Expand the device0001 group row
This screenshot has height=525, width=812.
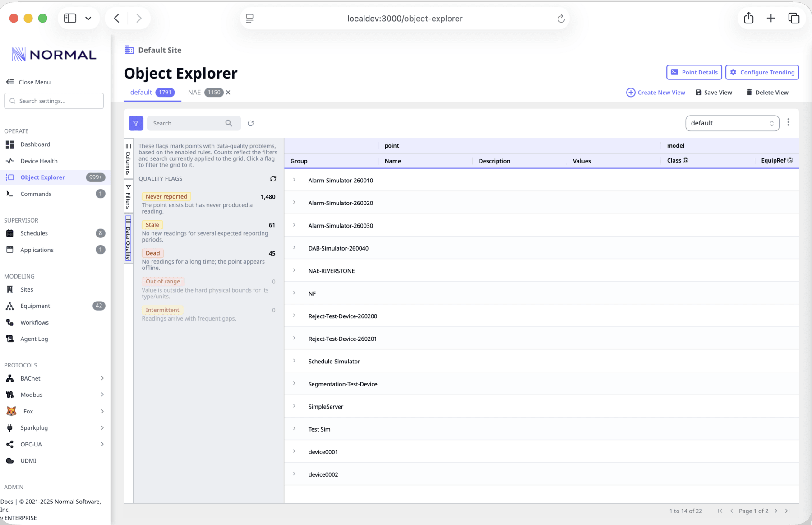click(294, 451)
